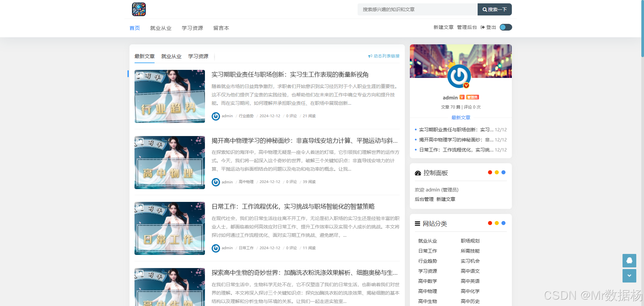Toggle the dark mode switch
The image size is (644, 306).
pyautogui.click(x=506, y=27)
